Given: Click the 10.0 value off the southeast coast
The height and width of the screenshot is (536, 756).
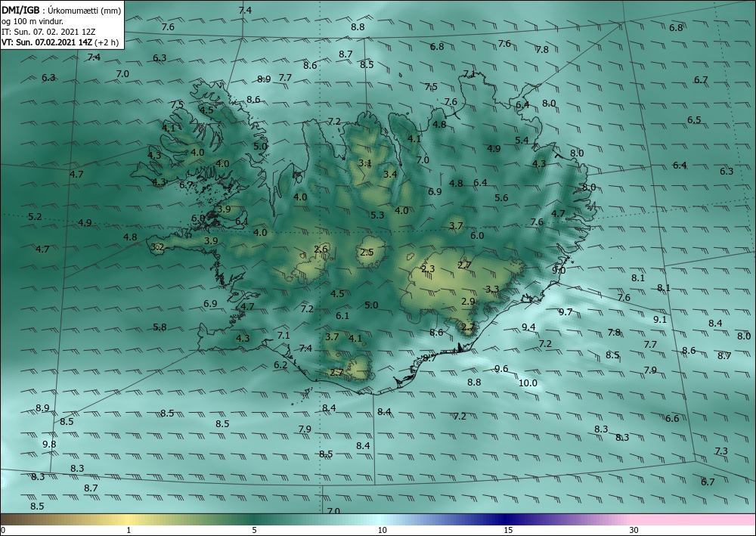Looking at the screenshot, I should (x=528, y=383).
